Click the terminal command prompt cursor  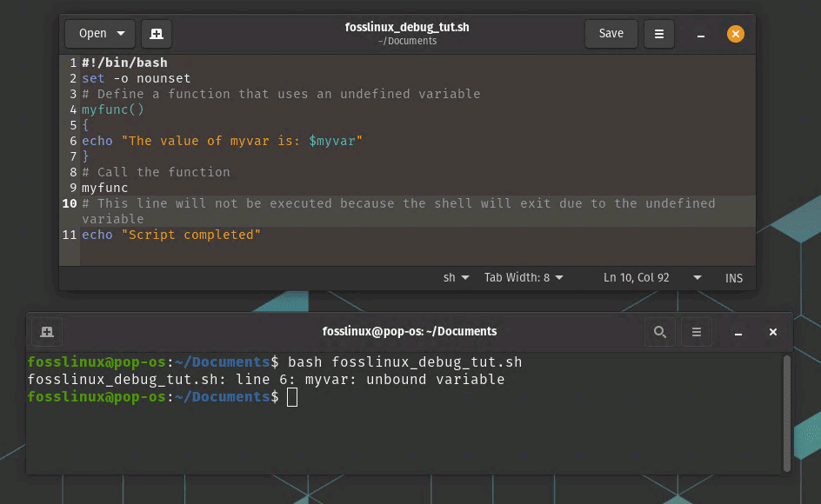pos(292,397)
